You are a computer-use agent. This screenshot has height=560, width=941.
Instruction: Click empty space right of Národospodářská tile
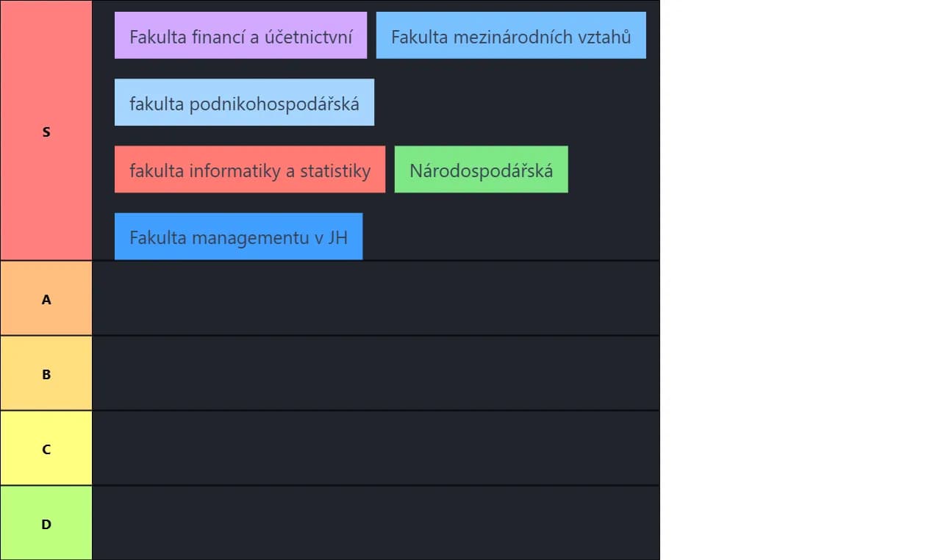click(x=614, y=170)
